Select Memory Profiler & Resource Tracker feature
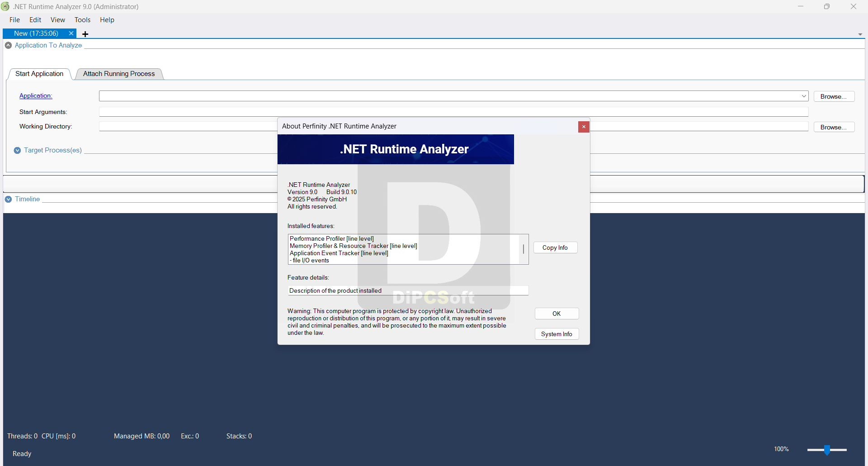The width and height of the screenshot is (868, 466). click(x=354, y=246)
